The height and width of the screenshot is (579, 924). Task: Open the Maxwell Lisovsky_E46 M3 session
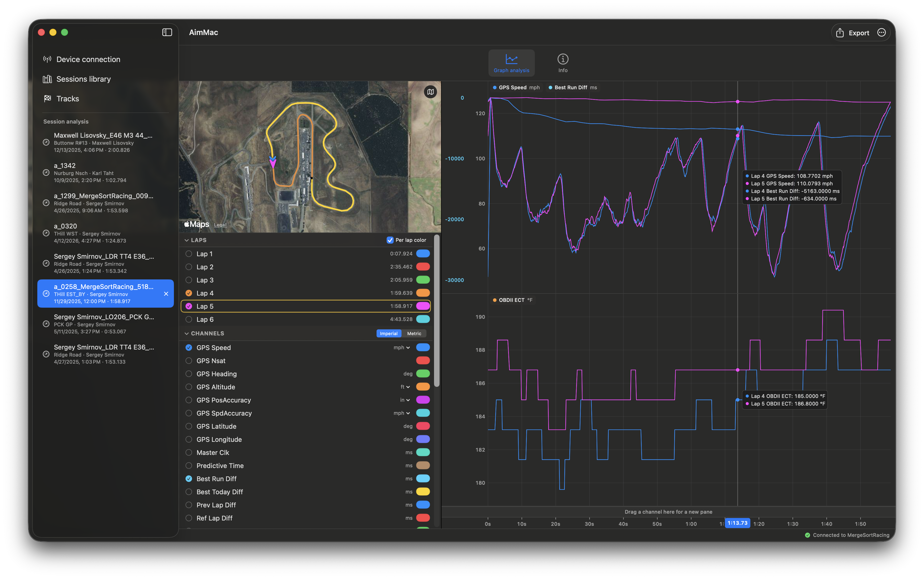[105, 142]
